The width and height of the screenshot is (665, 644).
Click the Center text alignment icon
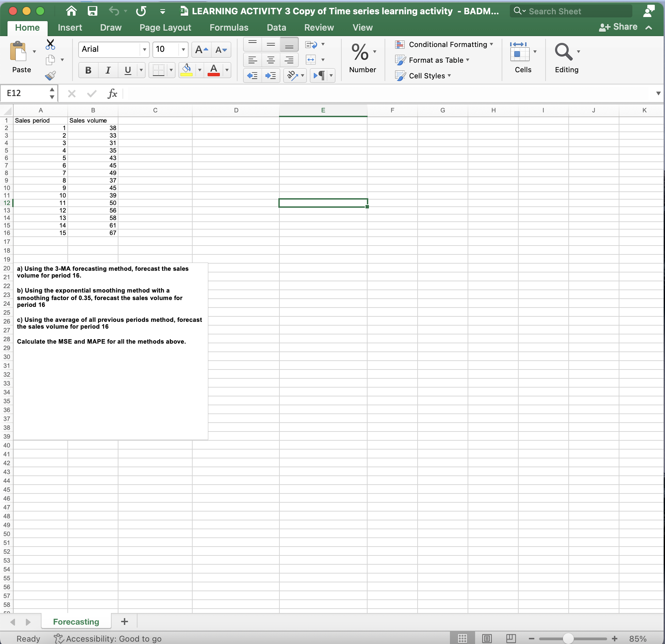[x=271, y=60]
